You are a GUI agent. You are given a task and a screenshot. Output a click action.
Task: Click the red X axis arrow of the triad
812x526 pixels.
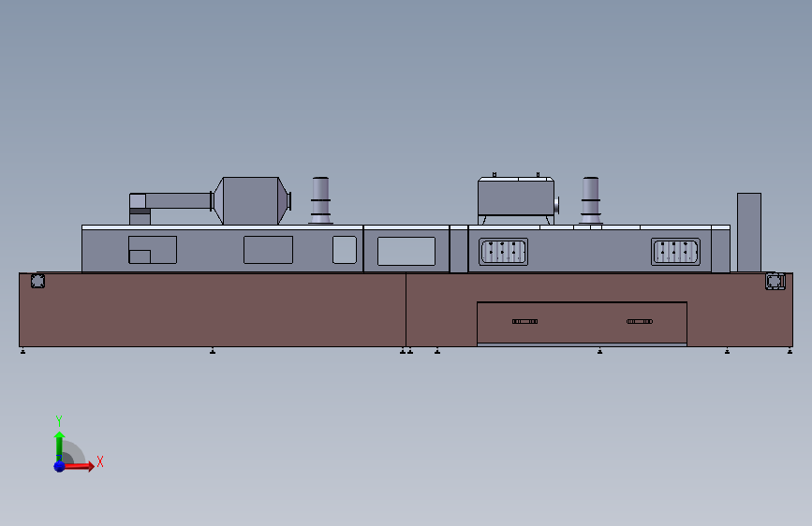(78, 466)
